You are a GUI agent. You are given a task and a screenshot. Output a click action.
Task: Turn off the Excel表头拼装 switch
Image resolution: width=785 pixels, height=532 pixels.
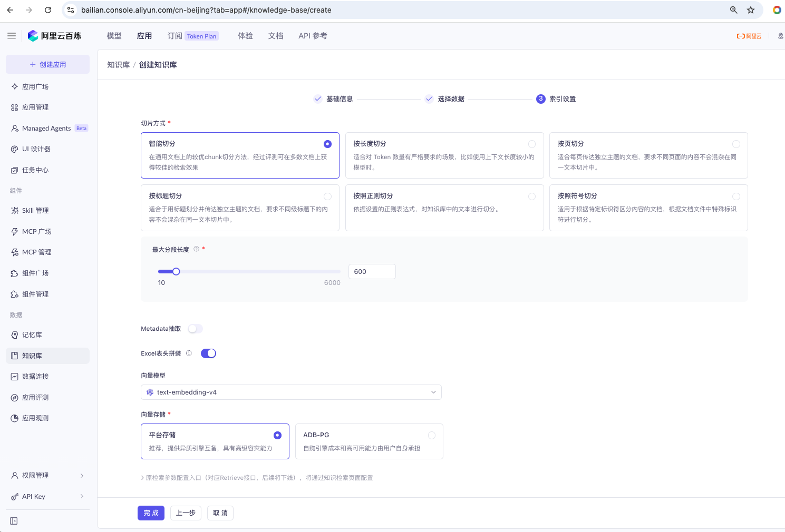(209, 353)
